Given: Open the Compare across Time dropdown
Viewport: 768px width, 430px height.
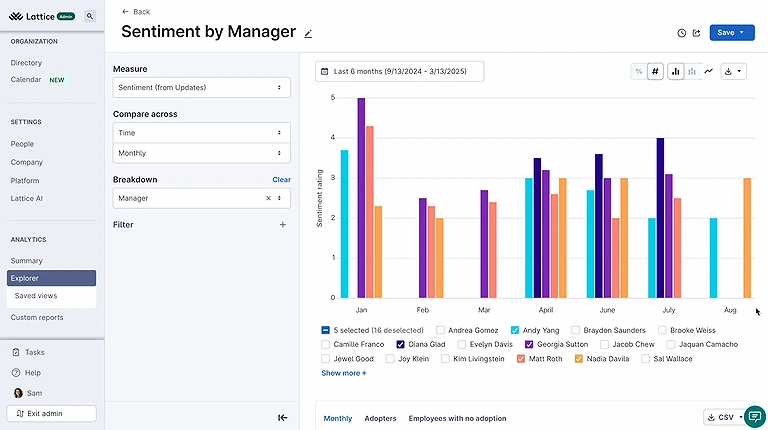Looking at the screenshot, I should pos(201,133).
